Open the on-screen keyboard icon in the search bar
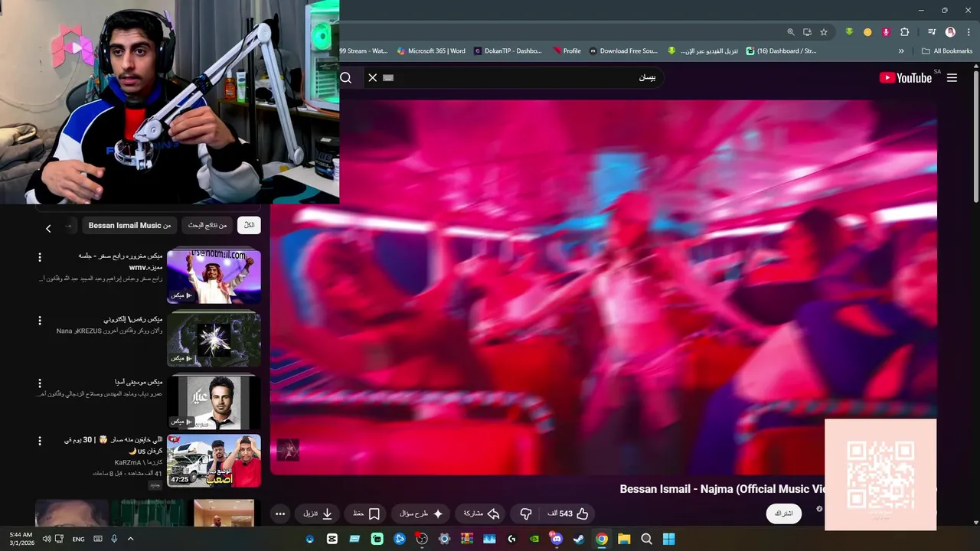The height and width of the screenshot is (551, 980). [388, 77]
